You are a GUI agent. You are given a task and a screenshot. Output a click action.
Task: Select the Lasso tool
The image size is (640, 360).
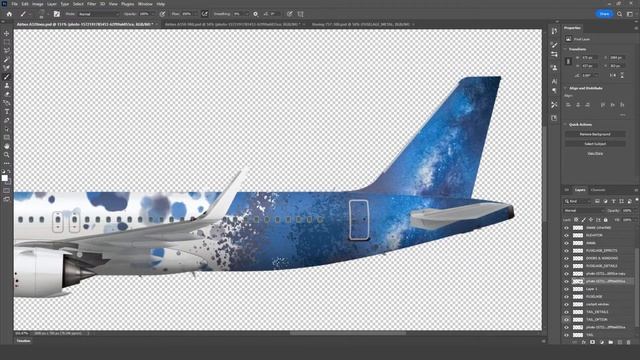[7, 51]
